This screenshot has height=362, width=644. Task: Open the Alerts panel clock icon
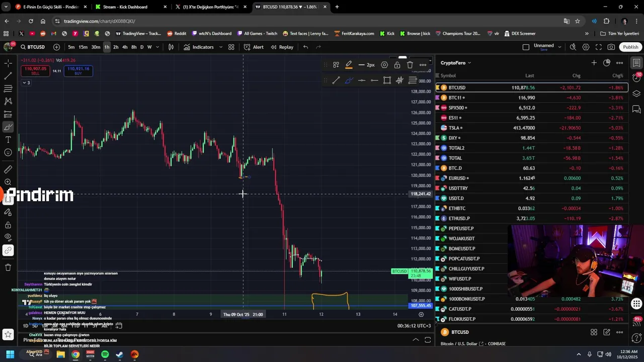point(636,78)
